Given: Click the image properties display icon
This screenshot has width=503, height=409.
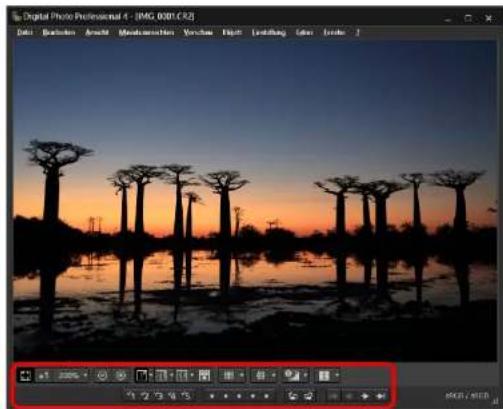Looking at the screenshot, I should (324, 376).
